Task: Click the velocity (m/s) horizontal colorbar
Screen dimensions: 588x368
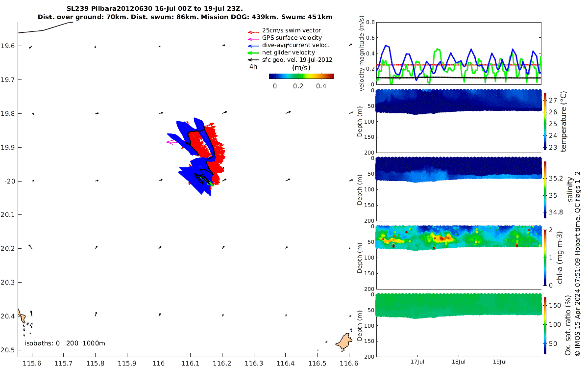Action: (x=301, y=76)
